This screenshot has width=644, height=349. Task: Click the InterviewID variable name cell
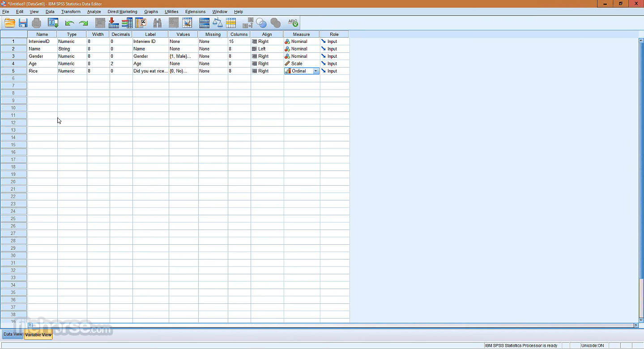[x=42, y=42]
